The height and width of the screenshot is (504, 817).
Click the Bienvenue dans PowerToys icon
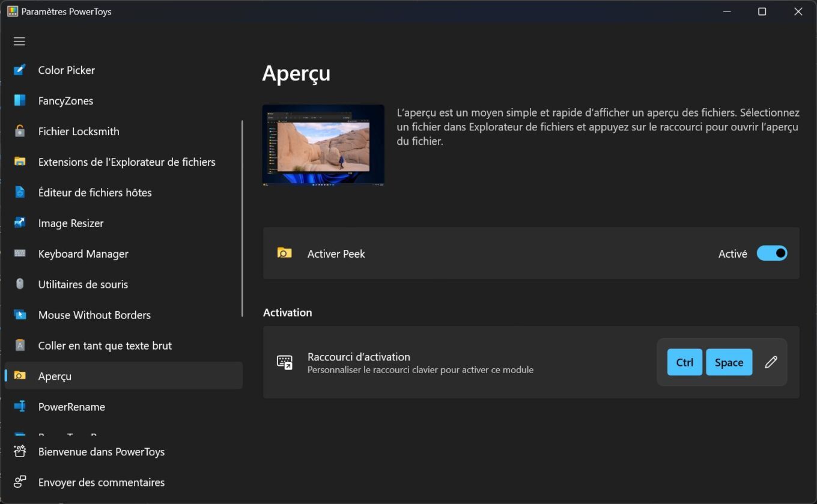pyautogui.click(x=20, y=452)
